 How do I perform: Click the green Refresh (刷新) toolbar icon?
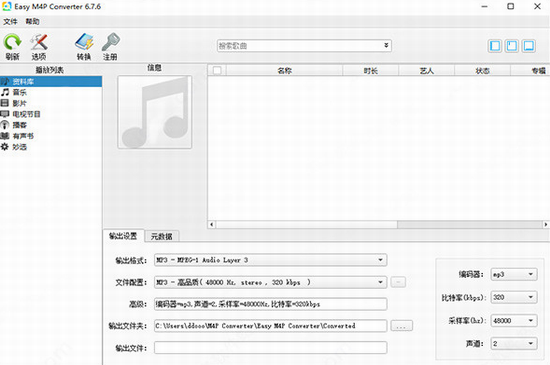coord(12,42)
